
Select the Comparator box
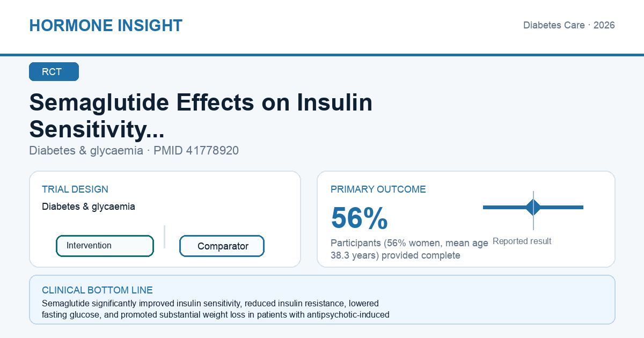(222, 246)
